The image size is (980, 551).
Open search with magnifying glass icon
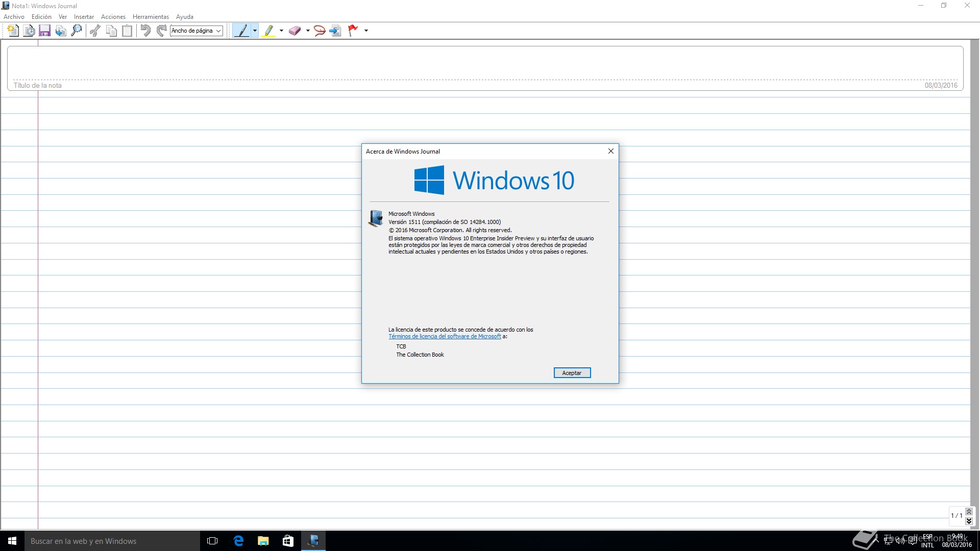(77, 31)
